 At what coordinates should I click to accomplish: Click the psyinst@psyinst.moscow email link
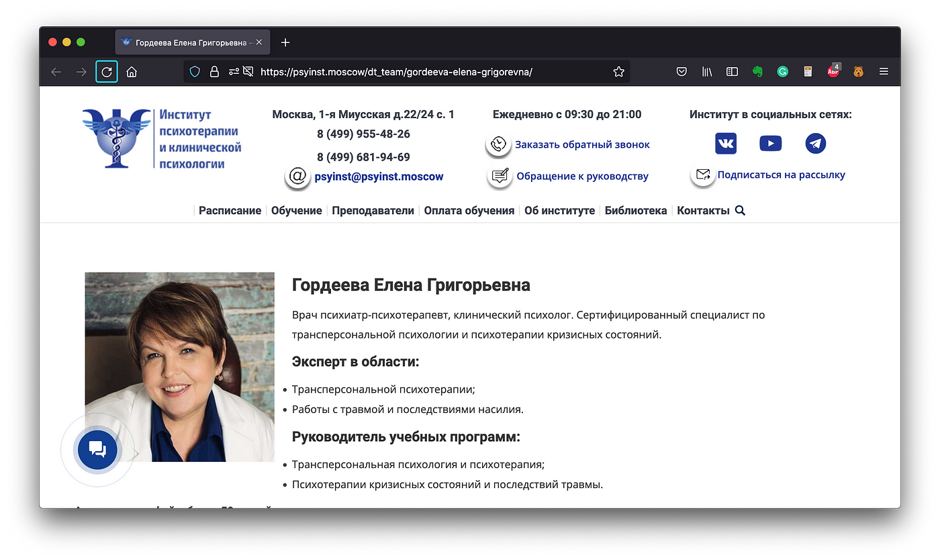tap(379, 177)
